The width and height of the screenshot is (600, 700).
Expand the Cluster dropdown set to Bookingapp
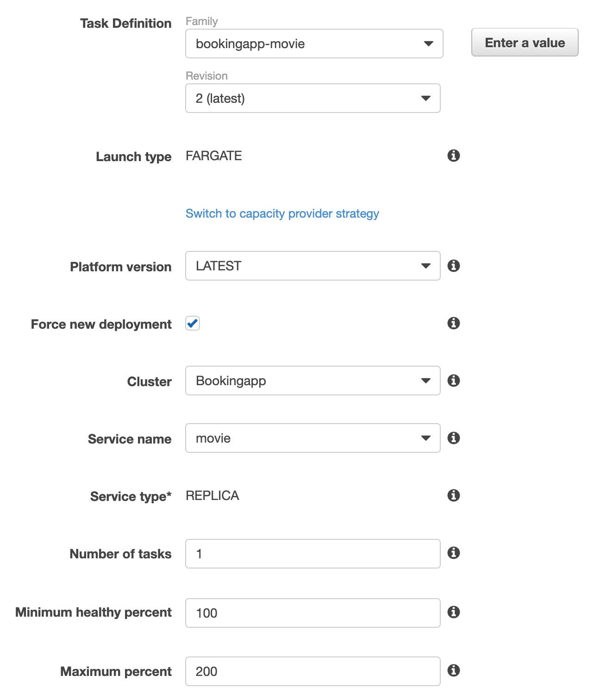coord(313,381)
